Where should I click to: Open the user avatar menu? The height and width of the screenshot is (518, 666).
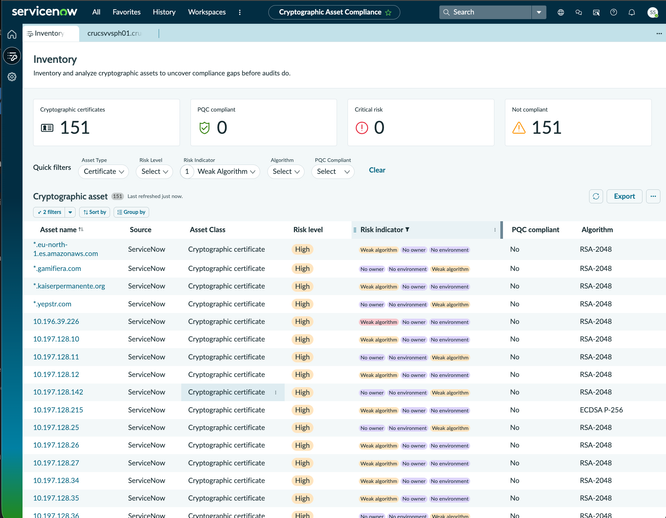tap(653, 12)
